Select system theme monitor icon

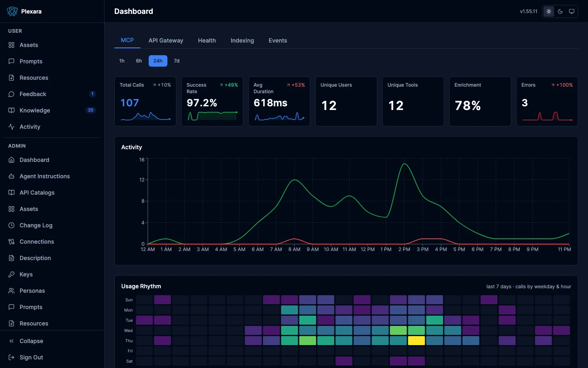[572, 11]
